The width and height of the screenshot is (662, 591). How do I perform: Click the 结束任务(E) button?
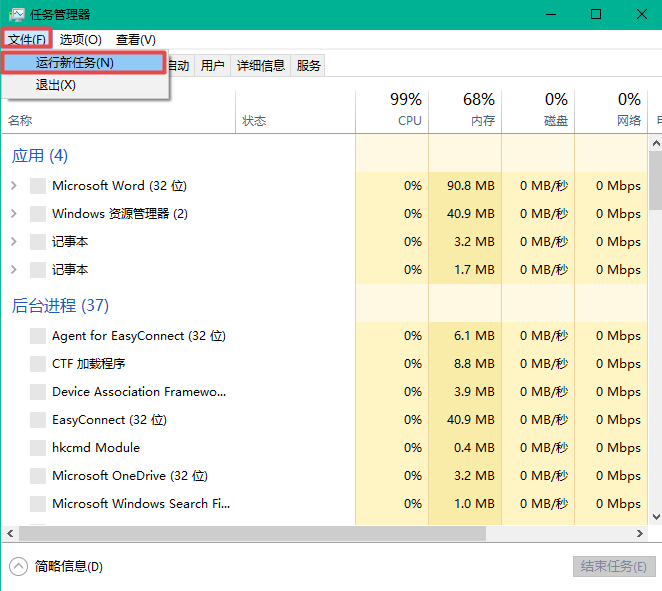coord(614,566)
